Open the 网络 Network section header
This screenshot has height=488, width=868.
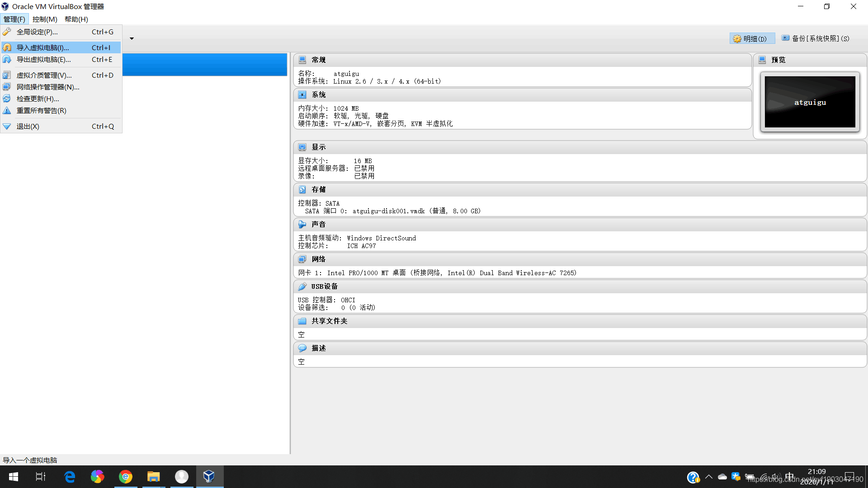click(580, 259)
